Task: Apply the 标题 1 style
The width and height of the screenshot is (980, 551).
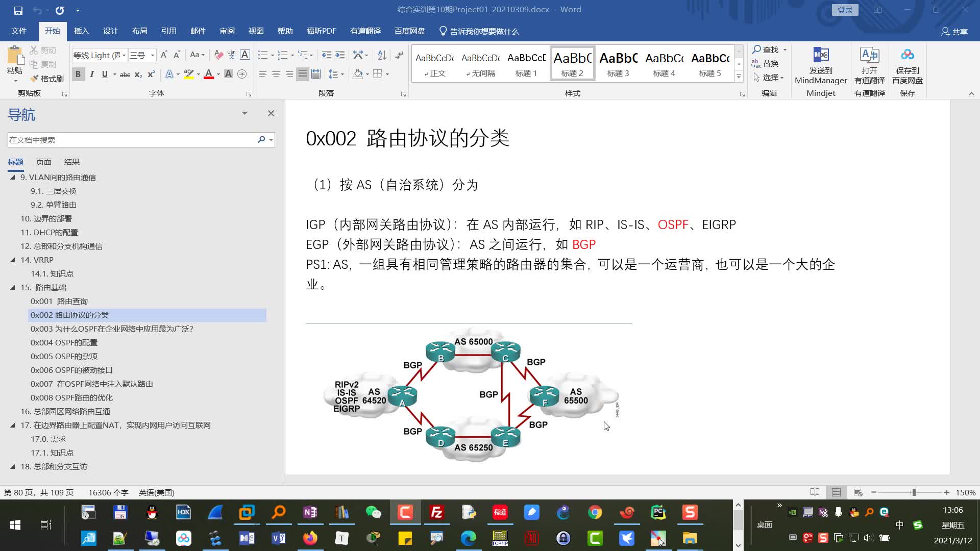Action: point(526,63)
